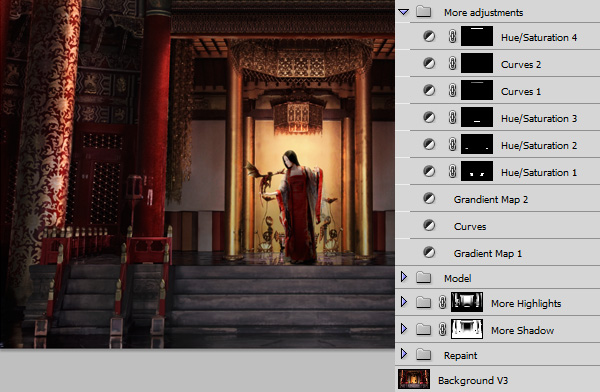This screenshot has width=600, height=392.
Task: Click the More Shadow folder icon
Action: tap(424, 329)
